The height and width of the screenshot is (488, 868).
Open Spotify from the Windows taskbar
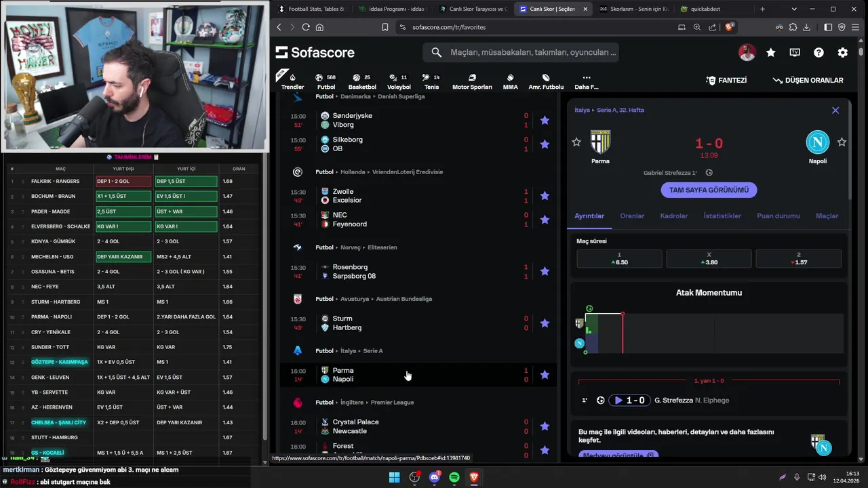coord(454,477)
